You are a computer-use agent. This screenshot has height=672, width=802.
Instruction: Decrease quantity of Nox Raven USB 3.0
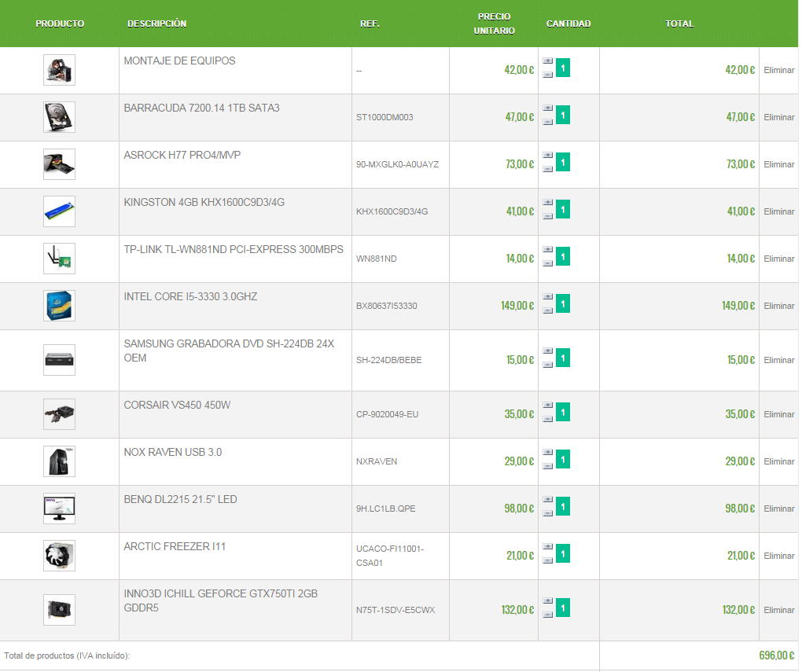548,465
